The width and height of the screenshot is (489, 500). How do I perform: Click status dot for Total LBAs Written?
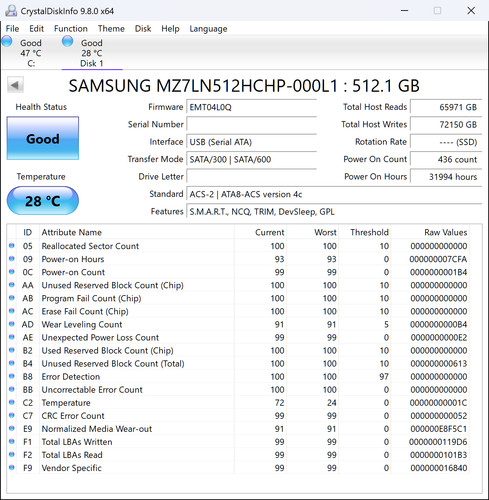[x=12, y=441]
